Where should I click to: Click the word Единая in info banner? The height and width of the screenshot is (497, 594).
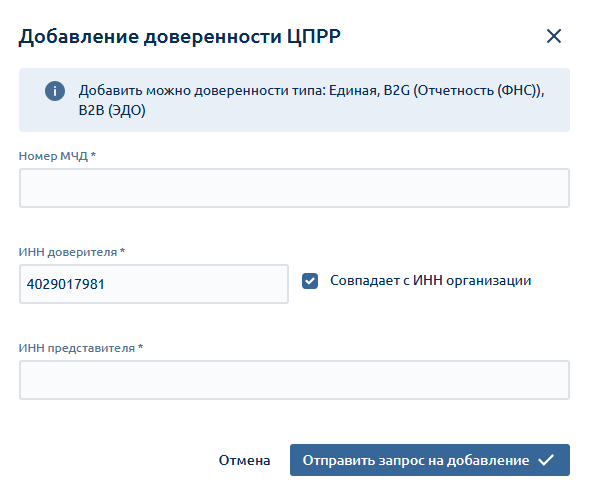point(353,91)
